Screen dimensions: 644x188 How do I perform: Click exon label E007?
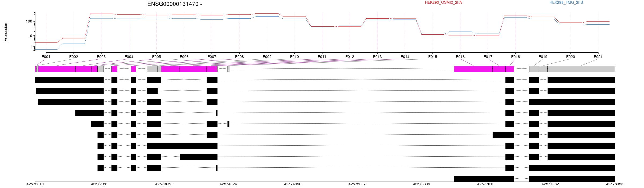point(212,57)
